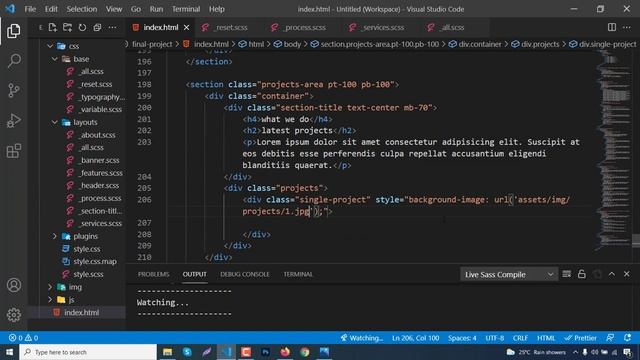Click the editor vertical scrollbar thumb

(636, 240)
